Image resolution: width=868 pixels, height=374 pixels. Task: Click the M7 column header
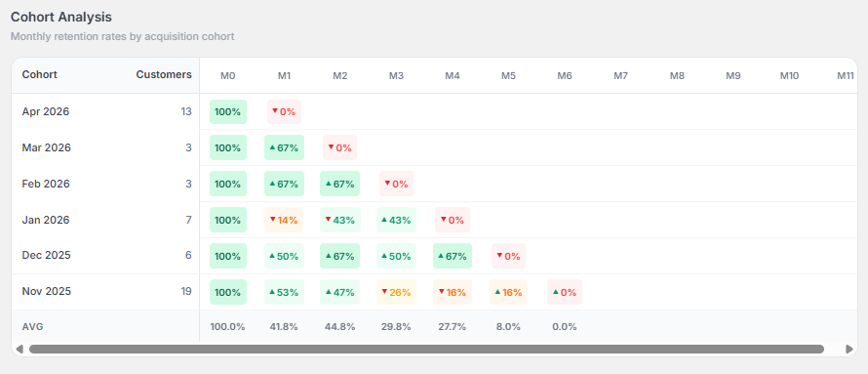pos(620,75)
